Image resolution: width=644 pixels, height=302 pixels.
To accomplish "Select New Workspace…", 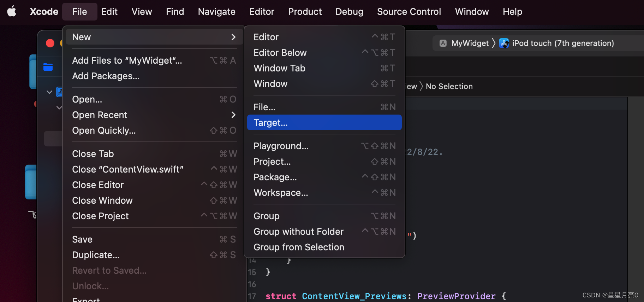I will pos(324,193).
